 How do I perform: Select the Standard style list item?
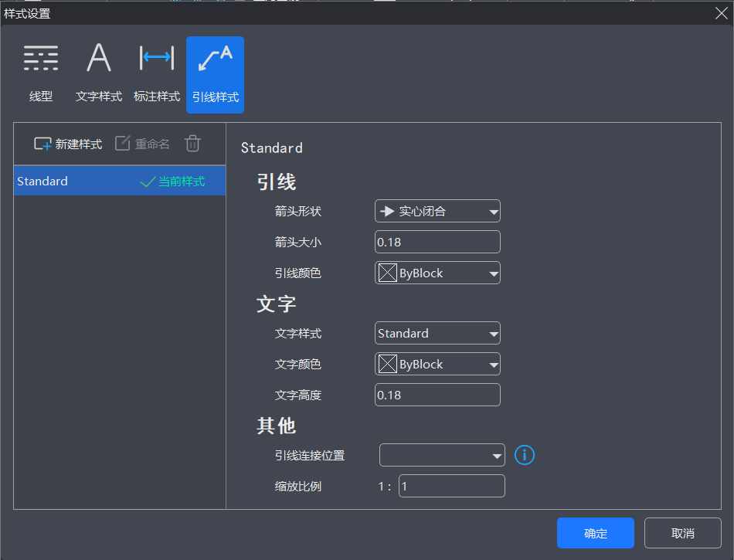[119, 182]
